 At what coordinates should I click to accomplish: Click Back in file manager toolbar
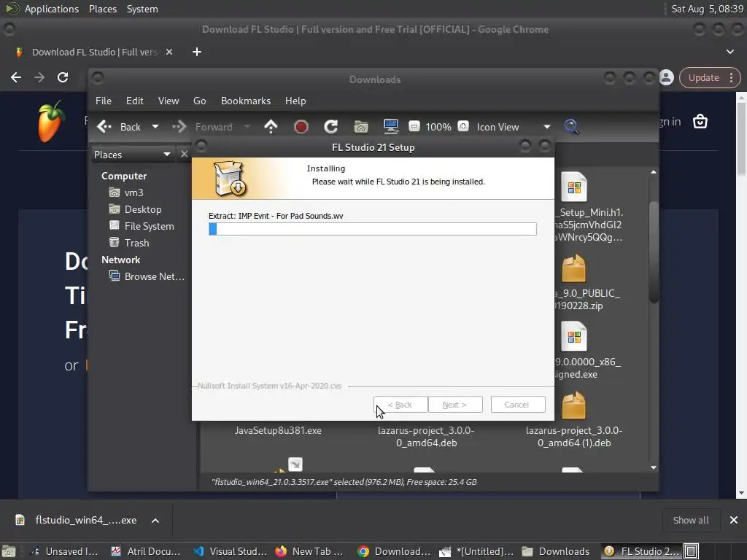click(119, 127)
